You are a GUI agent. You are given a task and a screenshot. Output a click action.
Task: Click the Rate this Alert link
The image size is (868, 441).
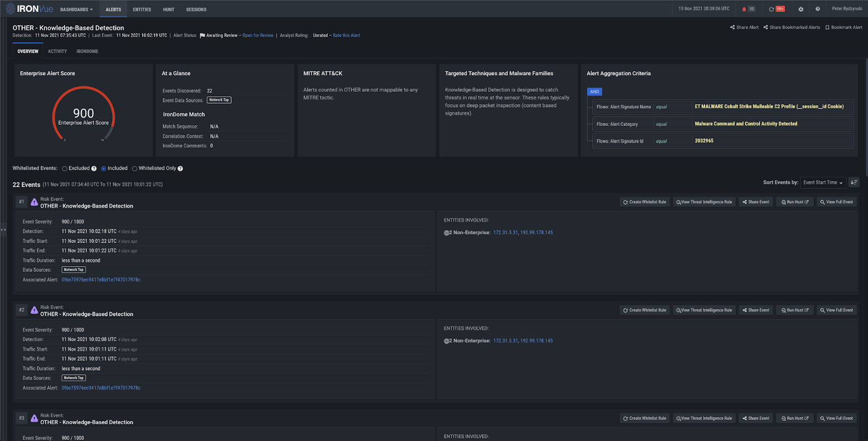pyautogui.click(x=346, y=36)
